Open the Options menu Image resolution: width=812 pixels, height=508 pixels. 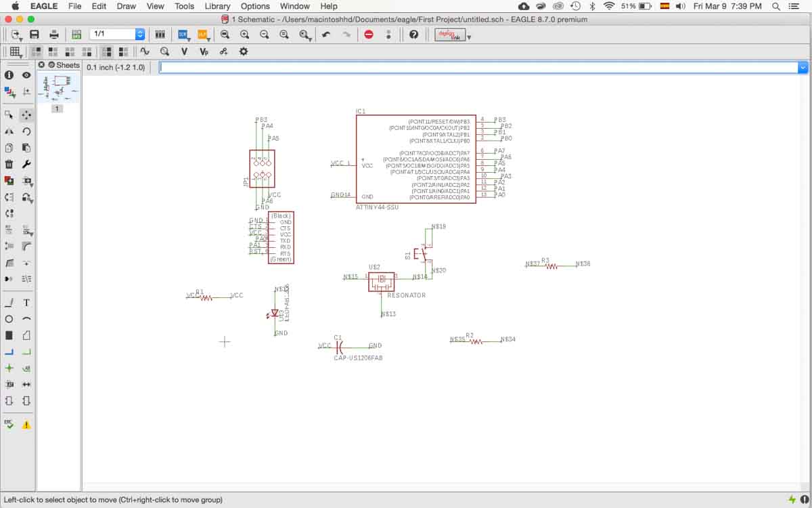(255, 6)
